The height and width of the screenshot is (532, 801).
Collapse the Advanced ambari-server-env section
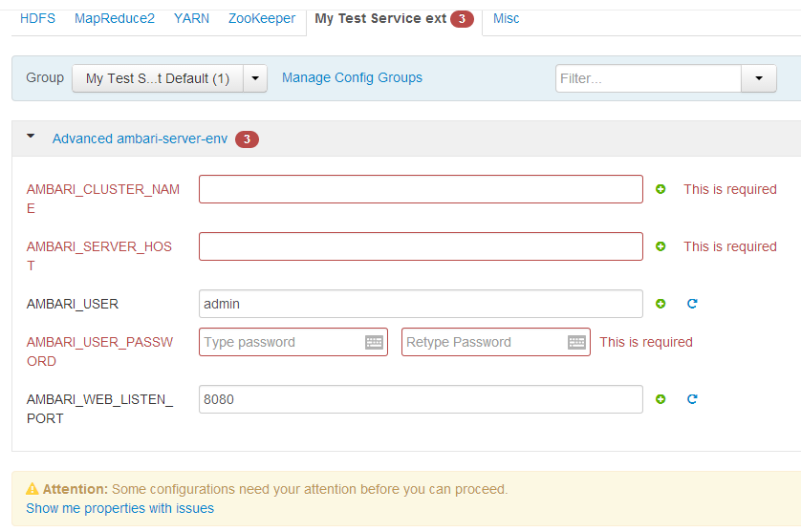31,138
